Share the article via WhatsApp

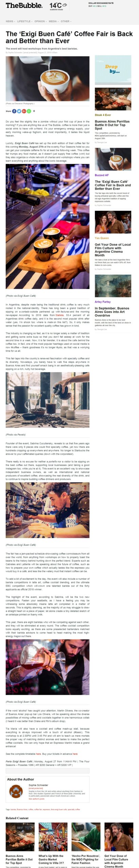[x=29, y=111]
